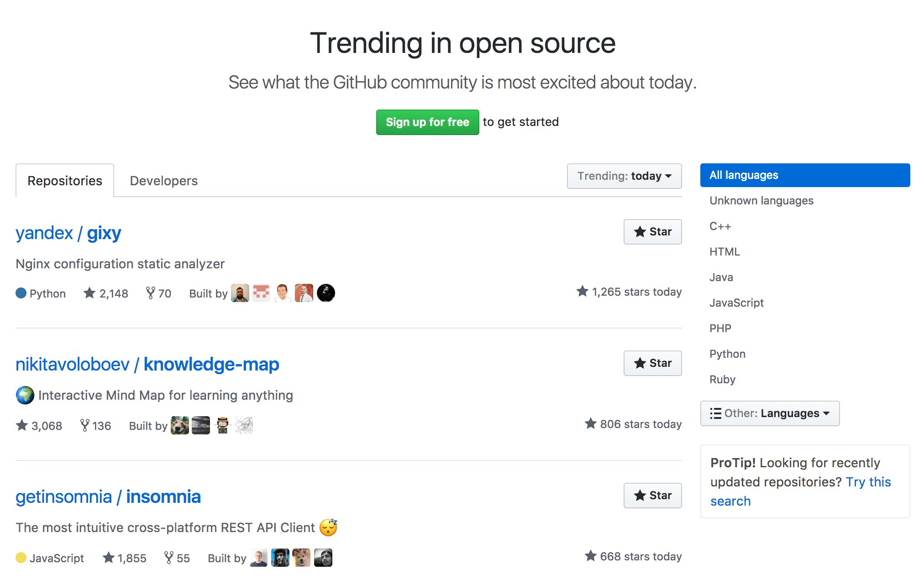Screen dimensions: 924x585
Task: Star the yandex/gixy repository
Action: 652,232
